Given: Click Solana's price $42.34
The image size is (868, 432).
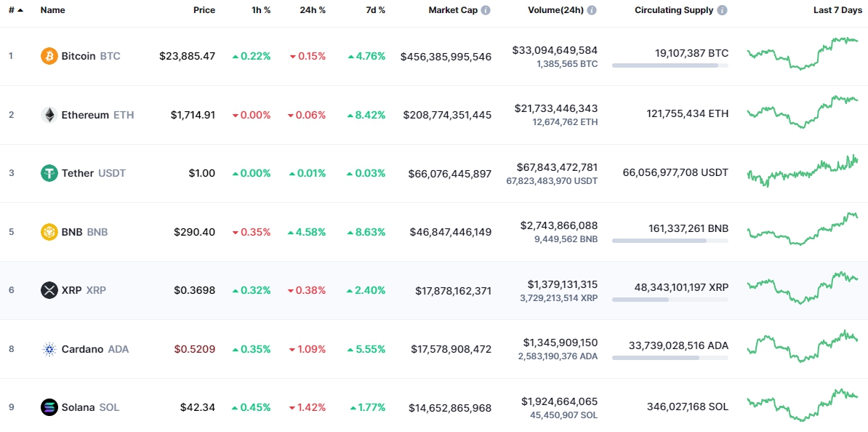Looking at the screenshot, I should [x=198, y=407].
